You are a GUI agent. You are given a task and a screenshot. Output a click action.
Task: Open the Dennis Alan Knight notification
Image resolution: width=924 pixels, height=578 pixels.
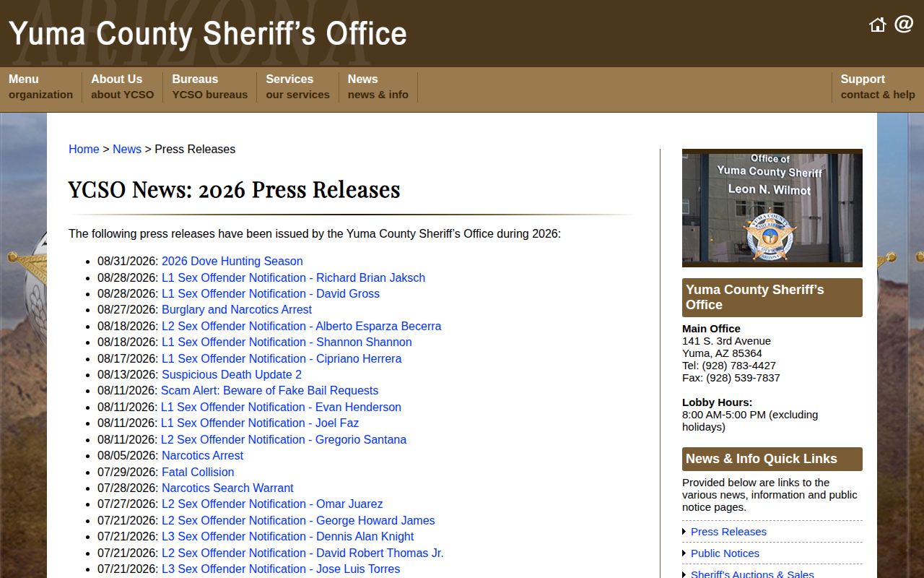point(287,537)
